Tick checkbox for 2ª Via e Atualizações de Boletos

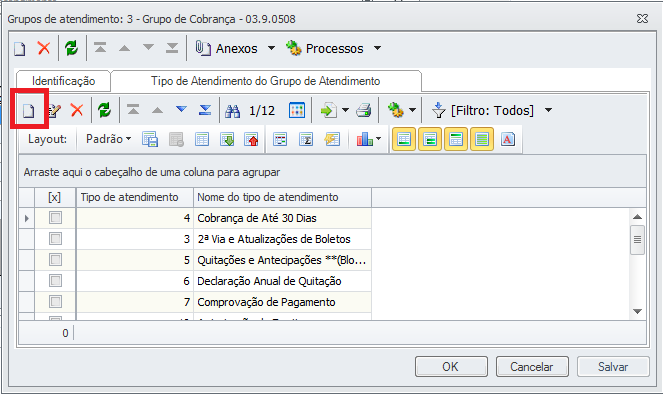[55, 239]
